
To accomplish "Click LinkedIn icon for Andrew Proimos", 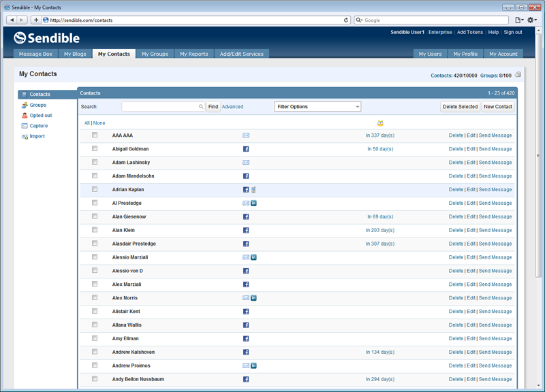I will click(x=253, y=365).
